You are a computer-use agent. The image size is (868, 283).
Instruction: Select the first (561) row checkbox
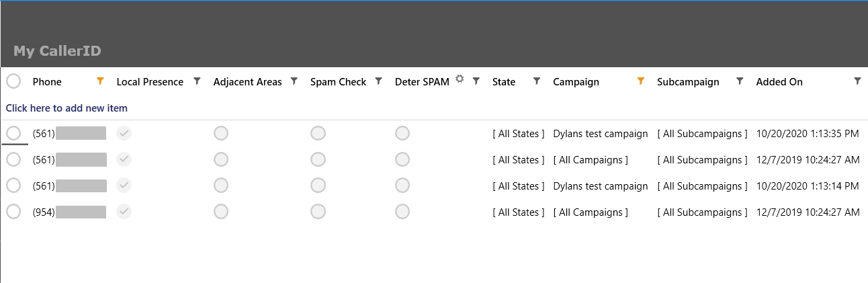[13, 134]
